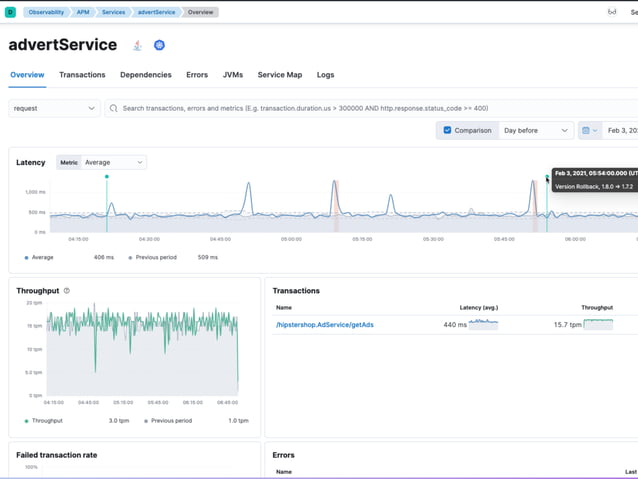Viewport: 638px width, 479px height.
Task: Click the space avatar 'D' icon
Action: 10,12
